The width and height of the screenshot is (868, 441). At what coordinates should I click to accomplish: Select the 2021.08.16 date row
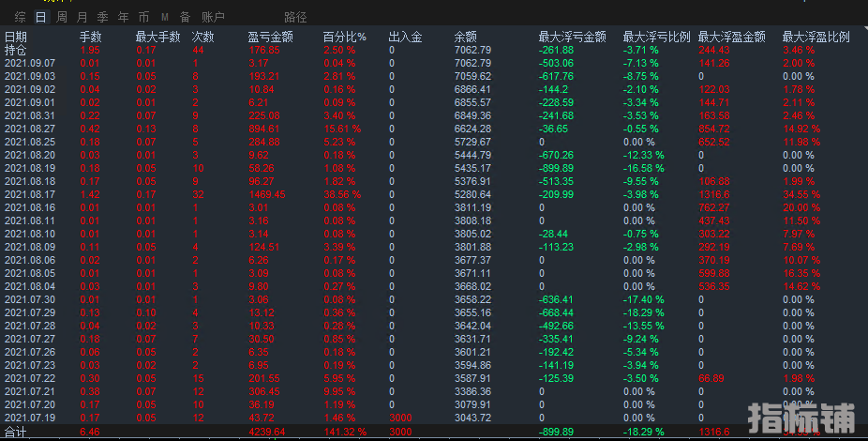pos(30,207)
